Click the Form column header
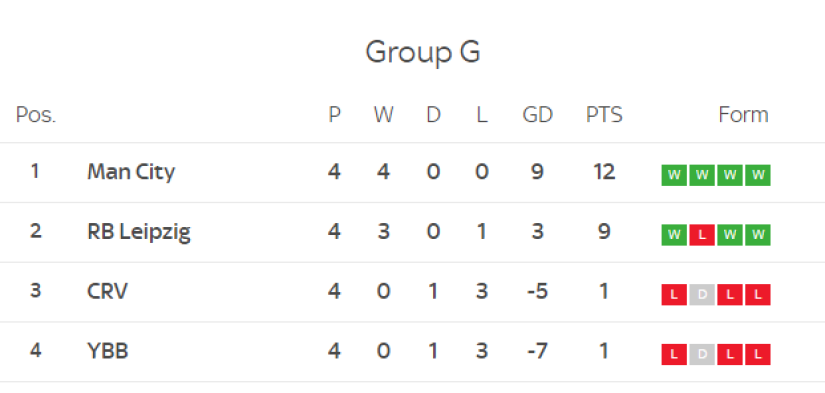 pos(743,115)
